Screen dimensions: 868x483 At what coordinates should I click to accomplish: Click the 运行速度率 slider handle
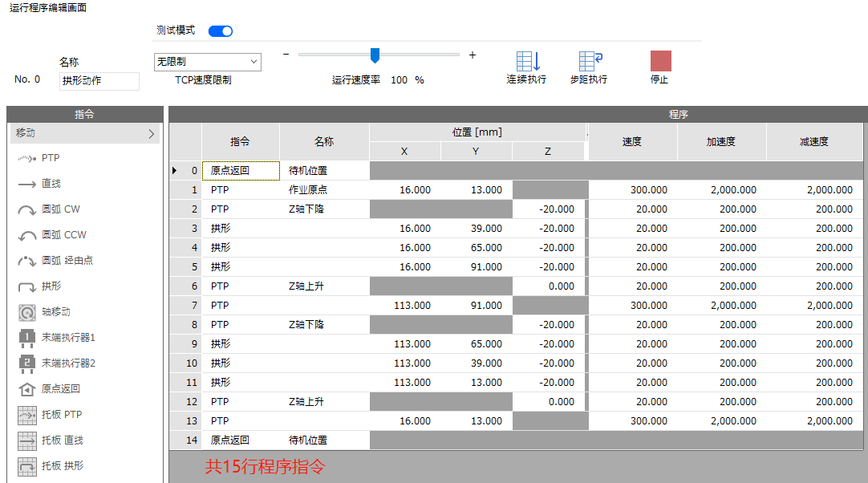pos(375,55)
